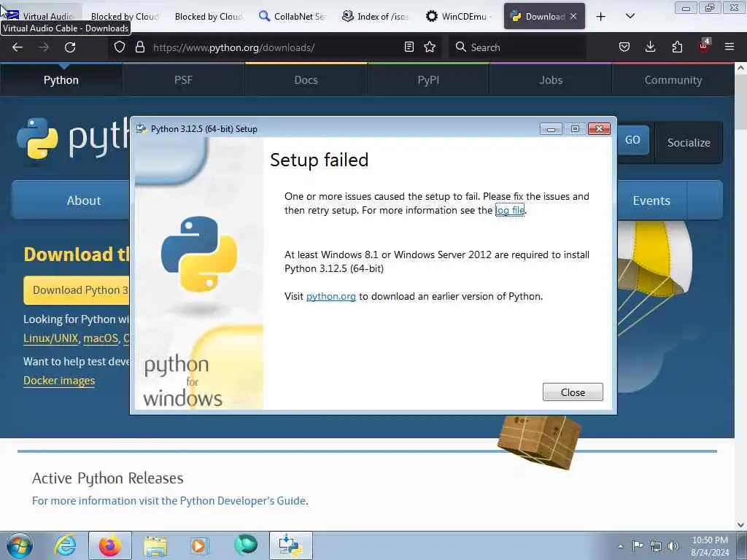Open the About menu on python.org
The height and width of the screenshot is (560, 747).
(x=71, y=201)
